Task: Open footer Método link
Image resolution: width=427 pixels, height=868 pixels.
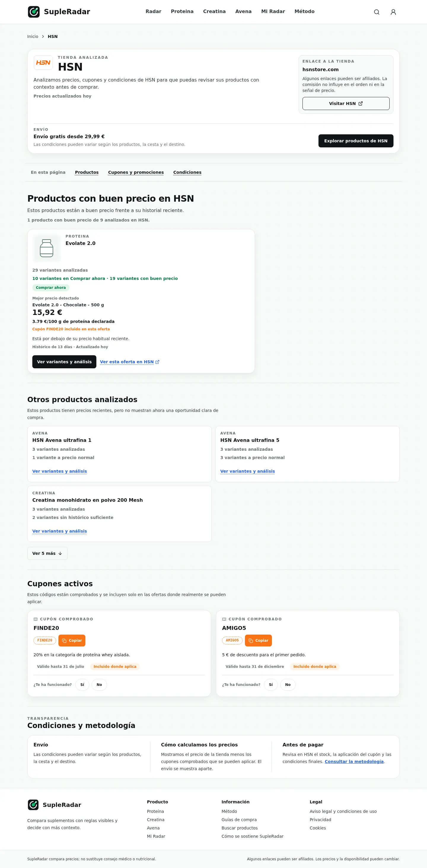Action: coord(229,811)
